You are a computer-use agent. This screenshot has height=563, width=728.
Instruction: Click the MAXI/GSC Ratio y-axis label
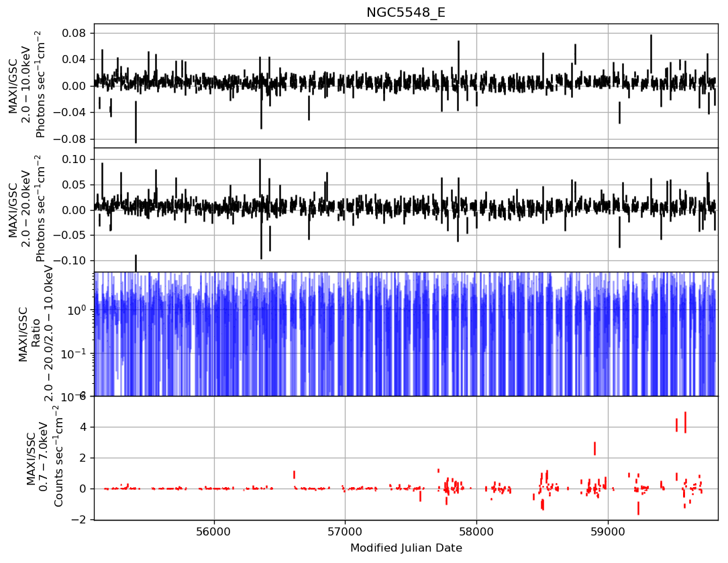(36, 334)
